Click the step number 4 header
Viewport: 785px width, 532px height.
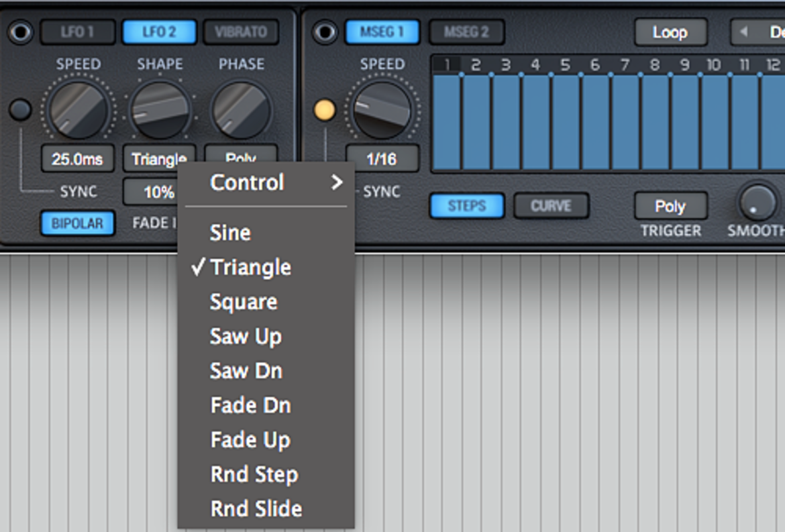click(535, 65)
